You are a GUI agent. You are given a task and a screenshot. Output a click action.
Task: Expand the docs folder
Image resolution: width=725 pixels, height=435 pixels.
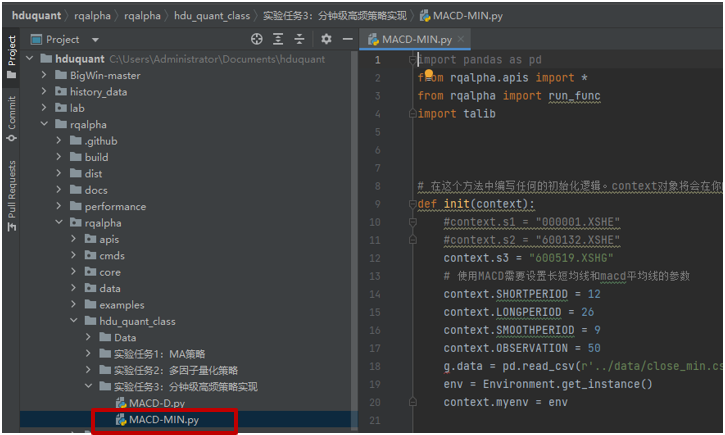59,190
